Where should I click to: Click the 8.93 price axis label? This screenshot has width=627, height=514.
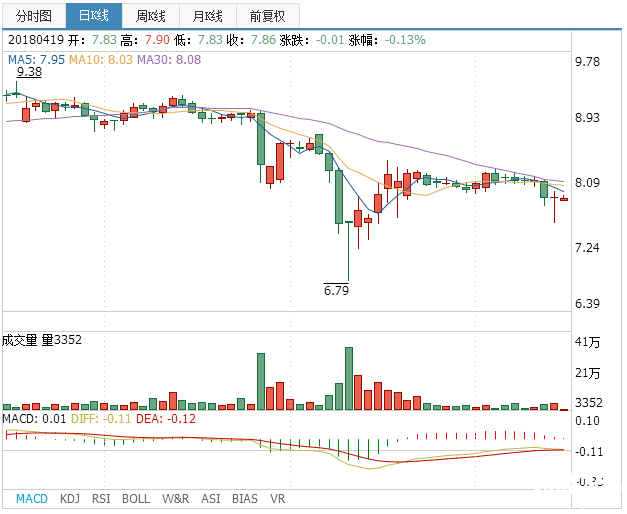point(587,118)
